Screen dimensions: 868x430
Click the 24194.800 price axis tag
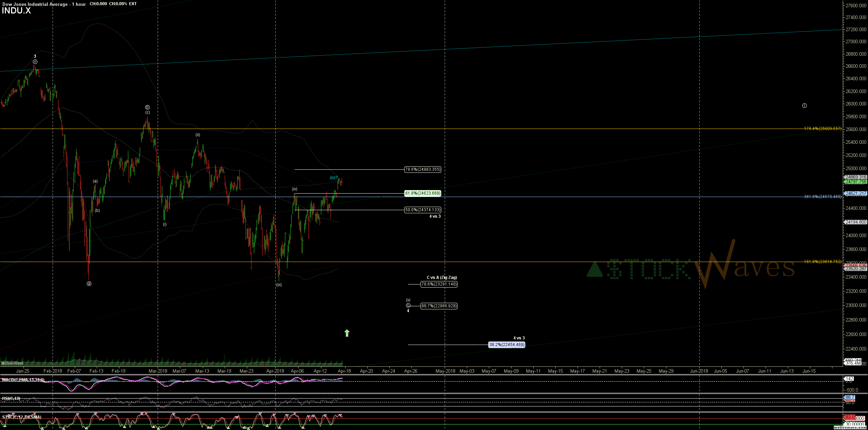point(856,222)
